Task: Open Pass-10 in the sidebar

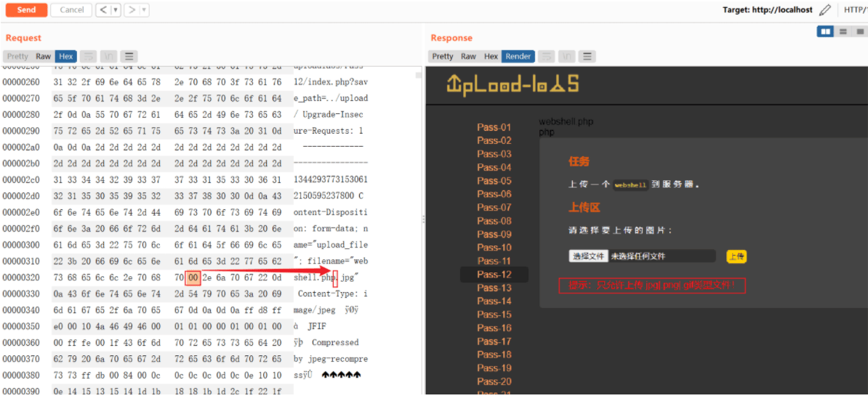Action: (x=494, y=247)
